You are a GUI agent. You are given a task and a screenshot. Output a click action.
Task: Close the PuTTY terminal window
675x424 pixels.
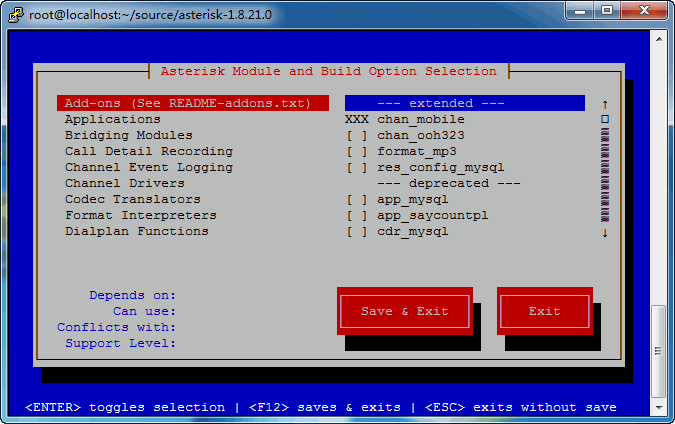click(644, 10)
